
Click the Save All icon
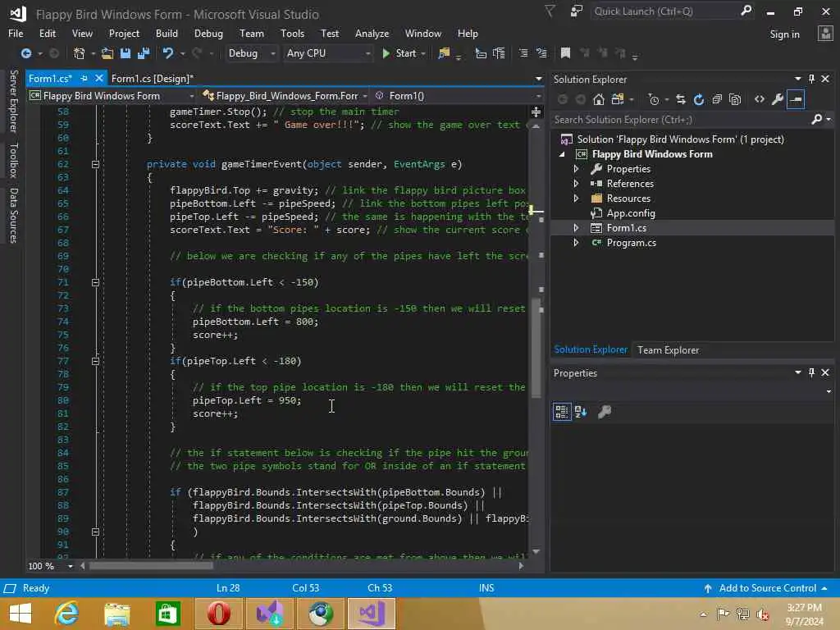point(144,53)
